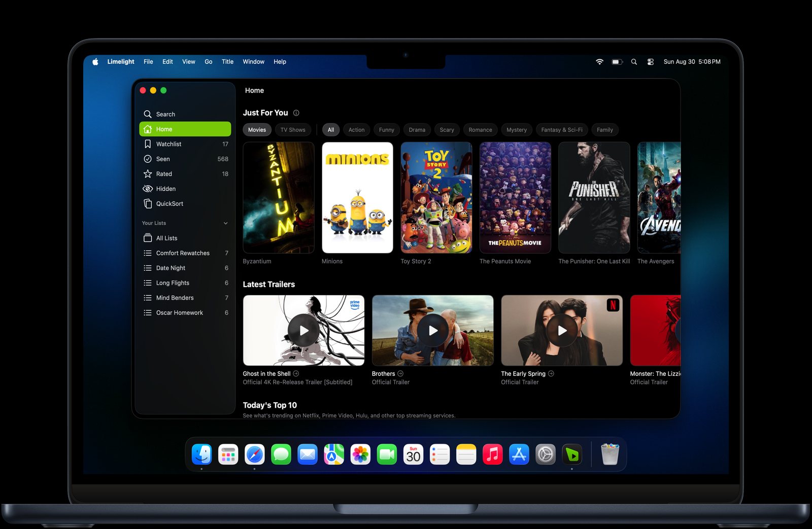Click the info icon beside Just For You
Image resolution: width=812 pixels, height=529 pixels.
[296, 113]
